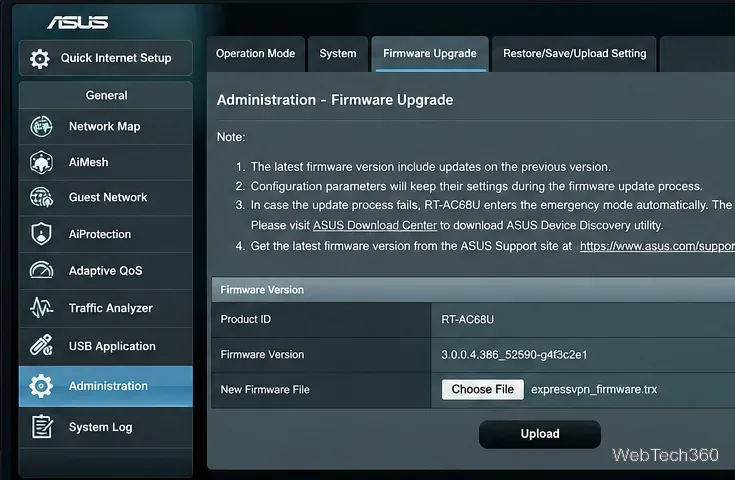Screen dimensions: 735x480
Task: Click the firmware version value 3.0.0.4.386_52590-g4f3c2e1
Action: click(x=514, y=355)
